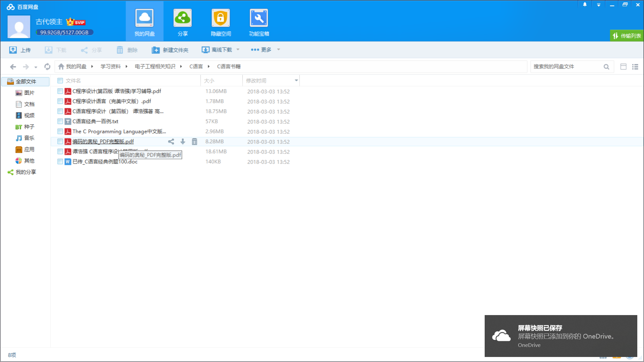Open the notification bell icon
The image size is (644, 362).
pos(585,5)
